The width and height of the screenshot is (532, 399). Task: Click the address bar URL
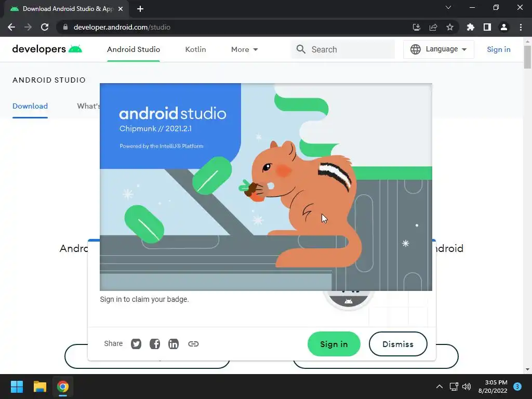tap(122, 27)
